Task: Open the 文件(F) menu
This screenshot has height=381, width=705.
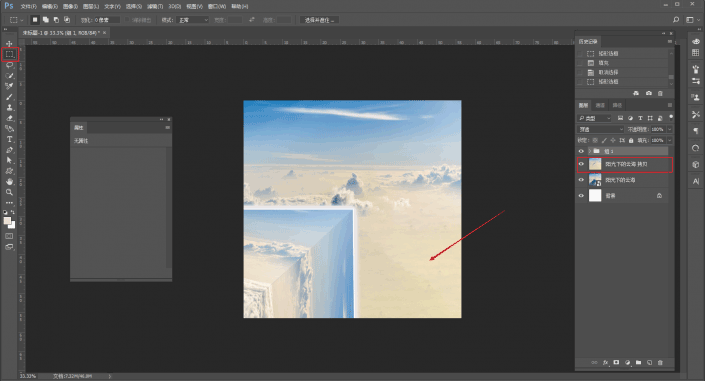Action: pos(29,6)
